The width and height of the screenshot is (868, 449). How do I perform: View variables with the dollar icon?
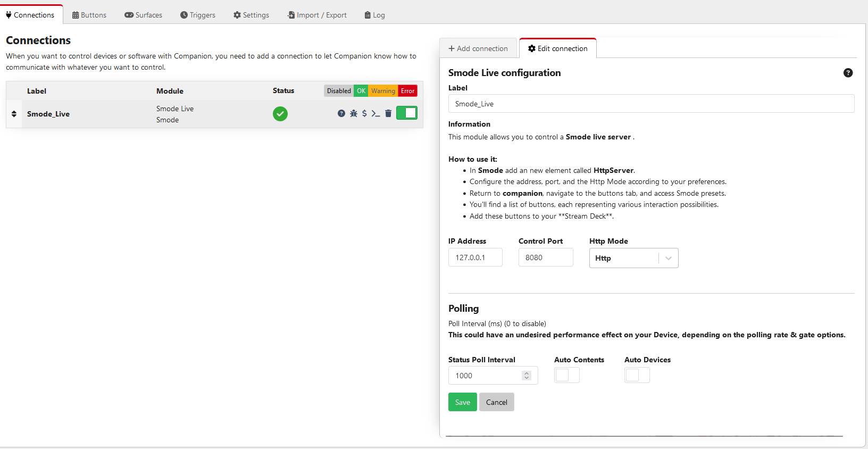pyautogui.click(x=364, y=113)
